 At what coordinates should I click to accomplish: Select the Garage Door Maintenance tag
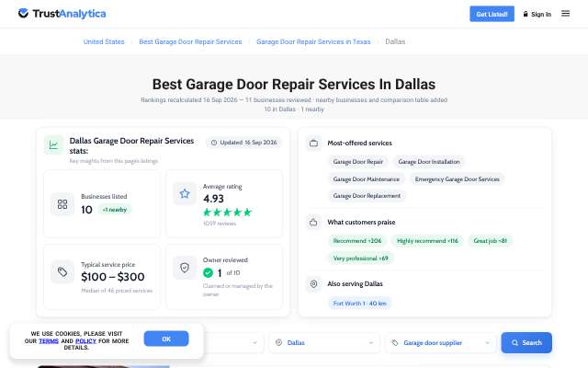(367, 179)
